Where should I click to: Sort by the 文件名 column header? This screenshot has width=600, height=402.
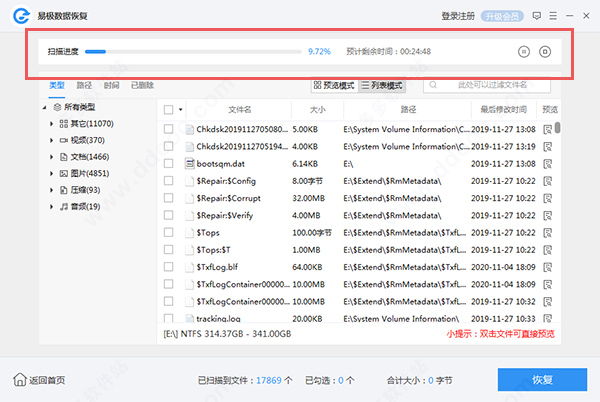pos(240,110)
